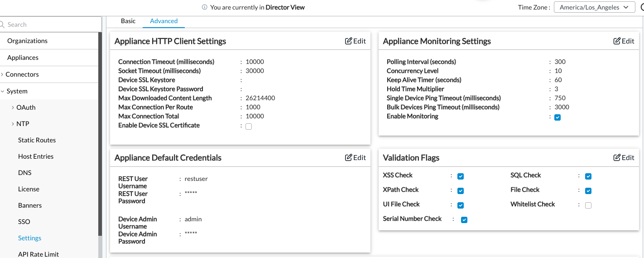Open the Static Routes link
644x258 pixels.
pyautogui.click(x=37, y=140)
